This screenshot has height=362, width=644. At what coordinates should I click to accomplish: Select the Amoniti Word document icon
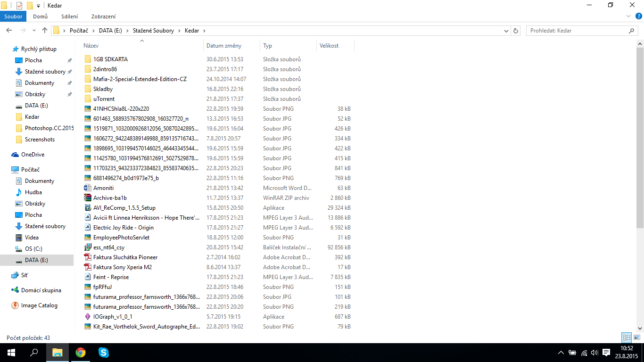click(x=87, y=188)
